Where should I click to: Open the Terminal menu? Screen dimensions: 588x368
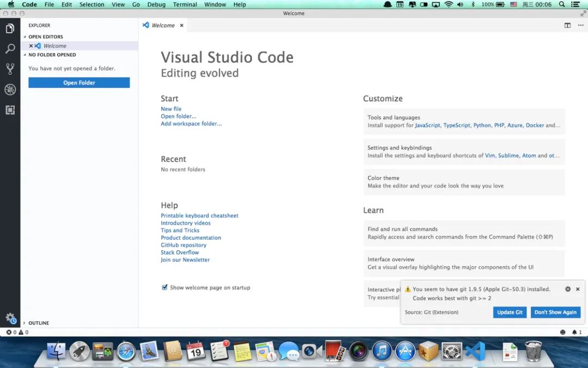[185, 4]
